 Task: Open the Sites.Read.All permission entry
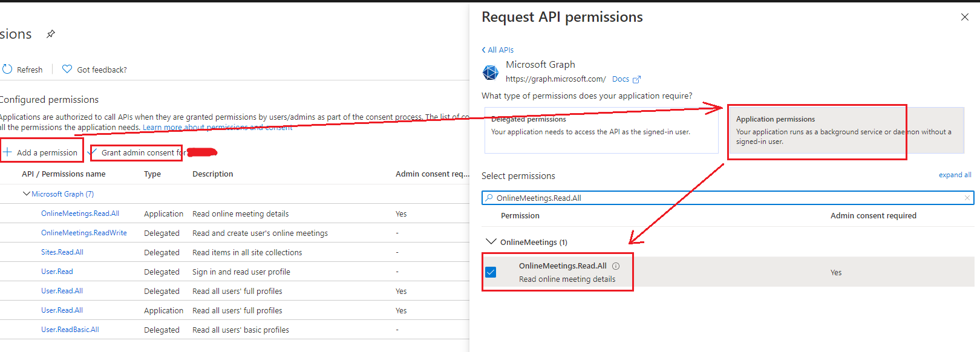pyautogui.click(x=62, y=252)
